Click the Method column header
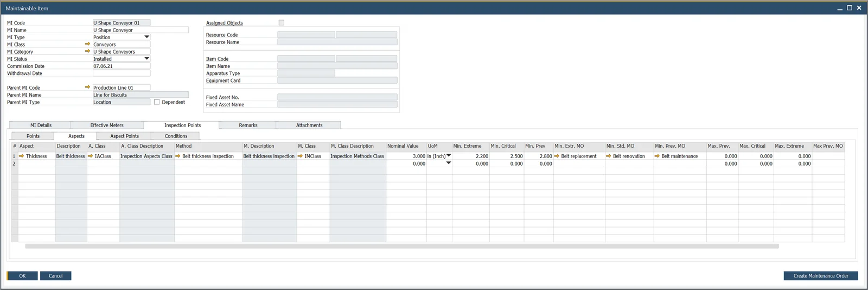The width and height of the screenshot is (868, 290). pyautogui.click(x=208, y=146)
